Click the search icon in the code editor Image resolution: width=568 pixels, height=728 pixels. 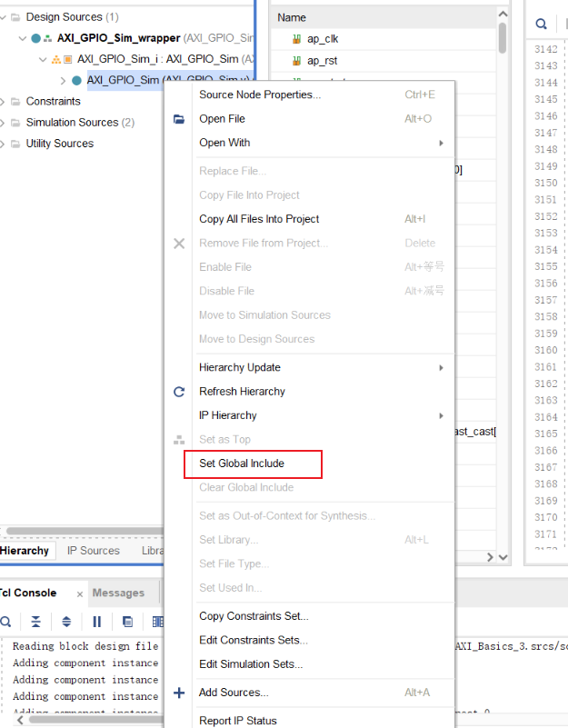pyautogui.click(x=541, y=25)
